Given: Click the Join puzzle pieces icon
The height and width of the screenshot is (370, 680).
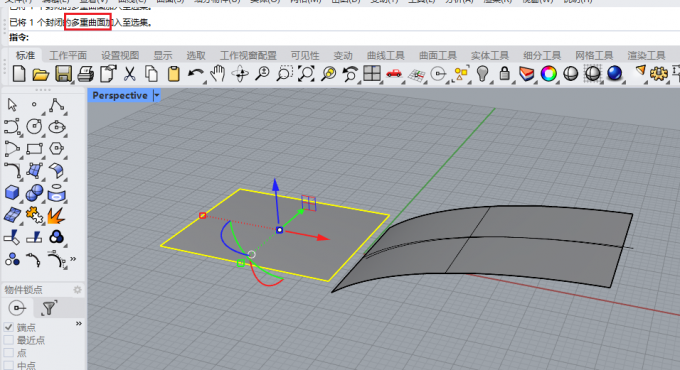Looking at the screenshot, I should tap(34, 215).
